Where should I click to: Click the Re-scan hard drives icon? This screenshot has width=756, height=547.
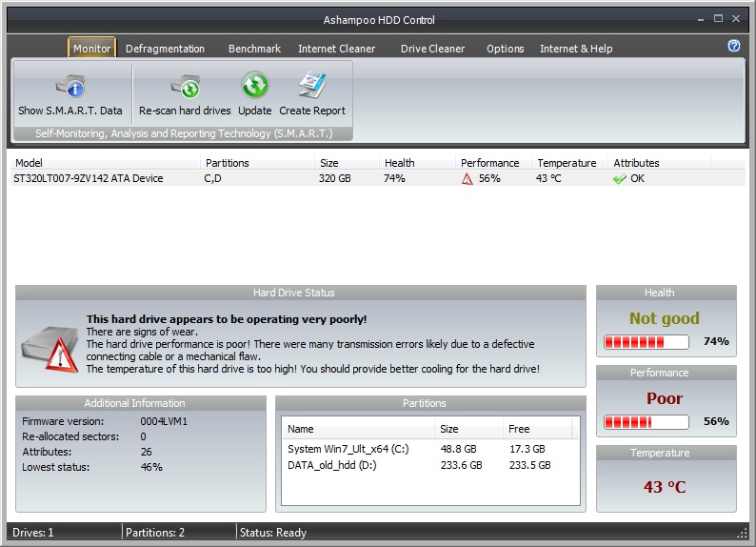[x=185, y=88]
